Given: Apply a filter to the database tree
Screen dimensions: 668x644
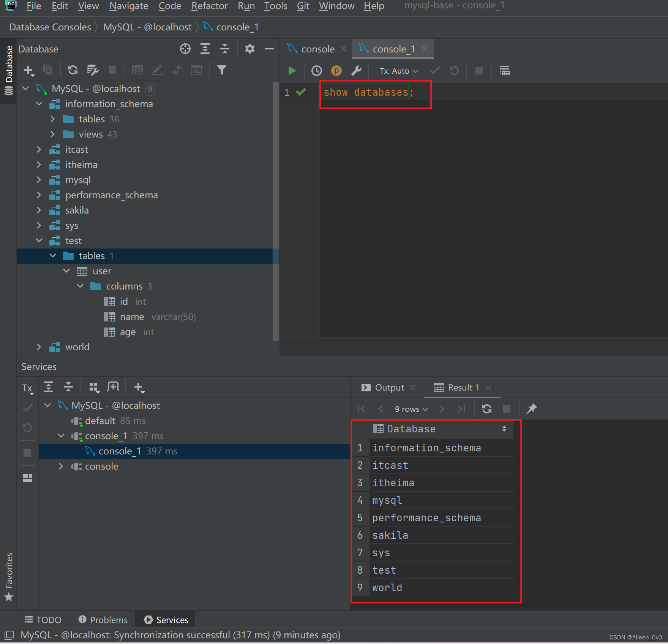Looking at the screenshot, I should (x=222, y=70).
